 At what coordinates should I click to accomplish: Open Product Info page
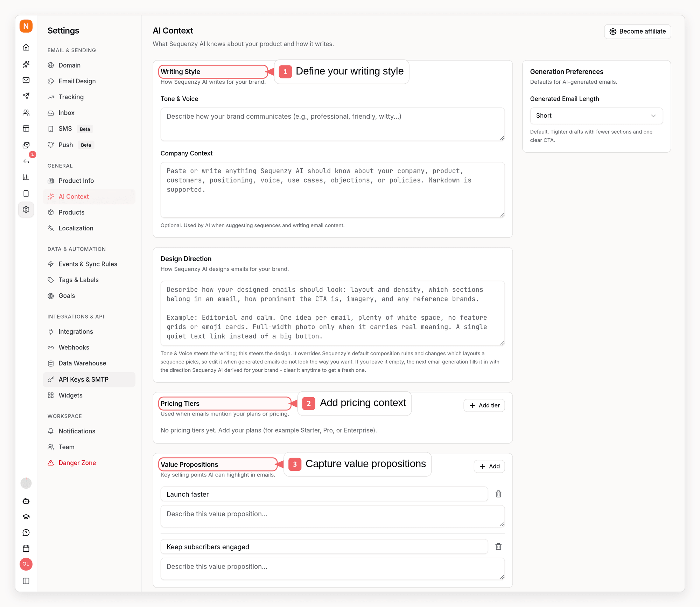(89, 181)
